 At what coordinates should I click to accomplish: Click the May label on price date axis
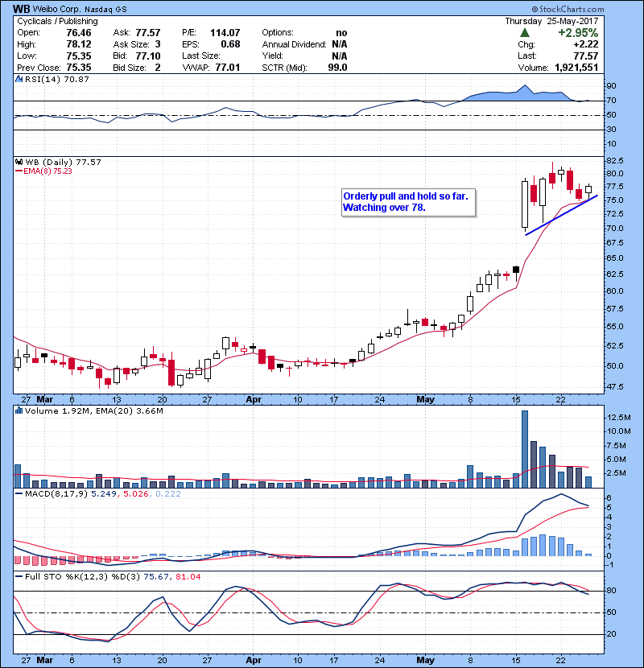pyautogui.click(x=425, y=398)
